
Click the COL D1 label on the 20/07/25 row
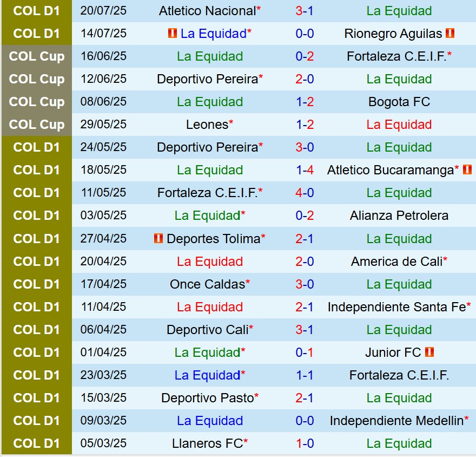tap(37, 11)
